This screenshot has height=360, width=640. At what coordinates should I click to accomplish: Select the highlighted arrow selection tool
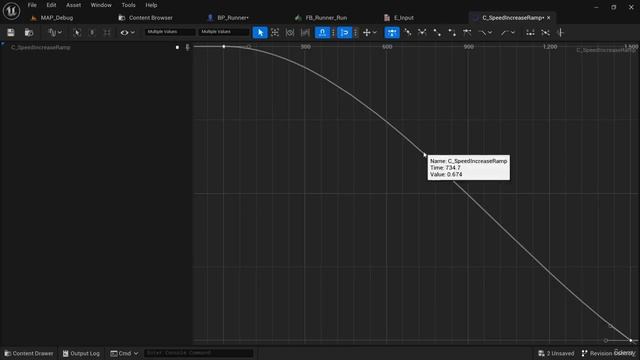pyautogui.click(x=260, y=33)
